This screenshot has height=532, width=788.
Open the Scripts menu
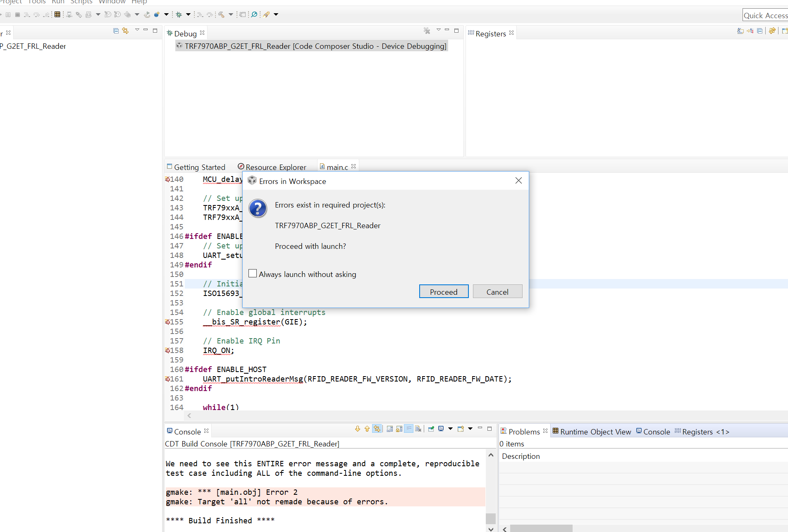coord(81,2)
